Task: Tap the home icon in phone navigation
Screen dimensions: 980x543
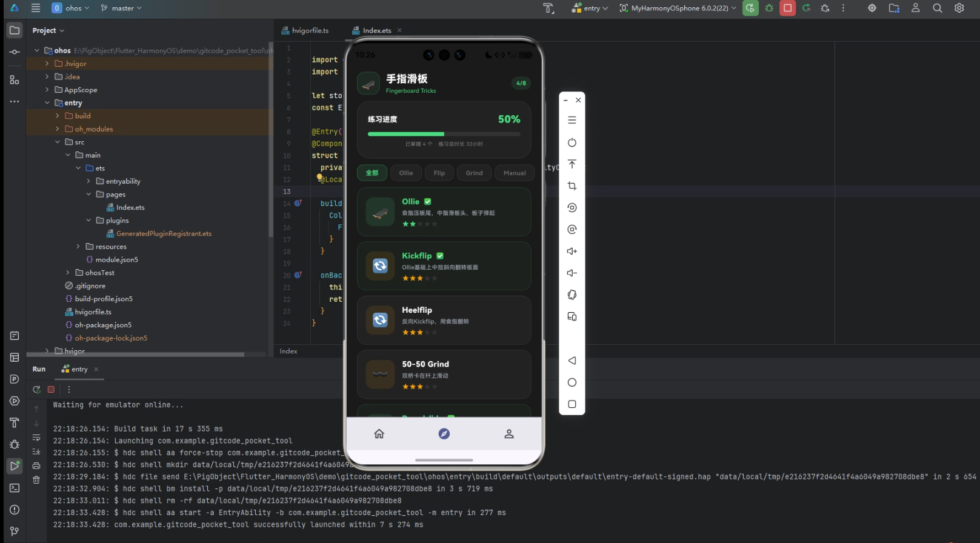Action: (x=379, y=434)
